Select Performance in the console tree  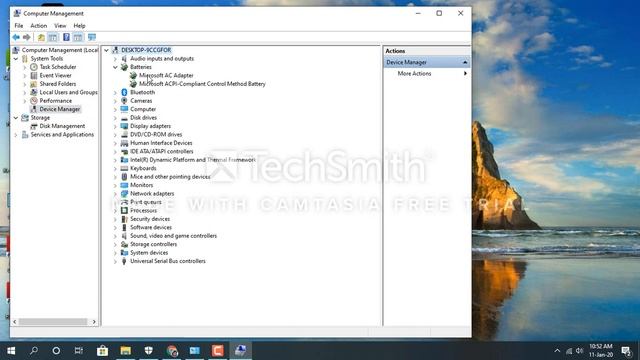(56, 101)
